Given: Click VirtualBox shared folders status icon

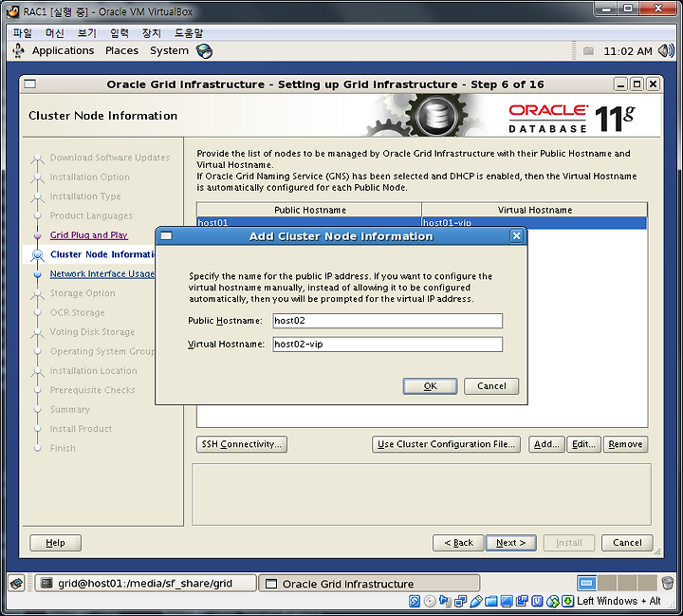Looking at the screenshot, I should click(491, 601).
